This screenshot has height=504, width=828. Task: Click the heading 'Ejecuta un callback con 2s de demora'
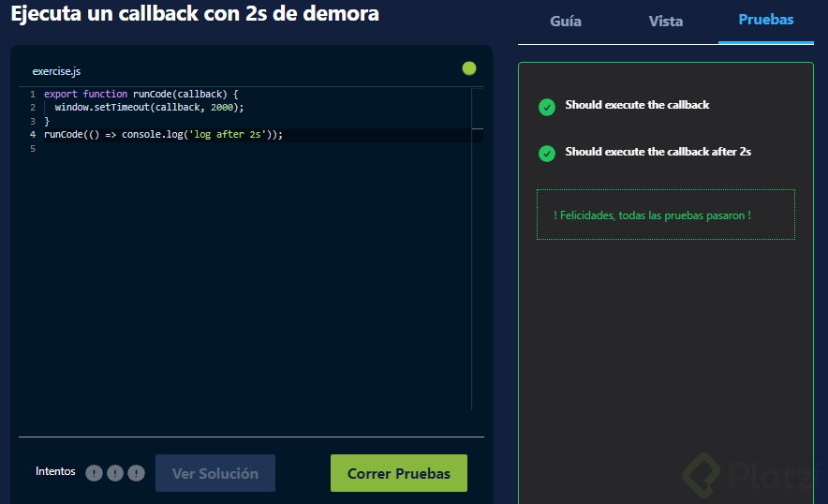pyautogui.click(x=195, y=13)
